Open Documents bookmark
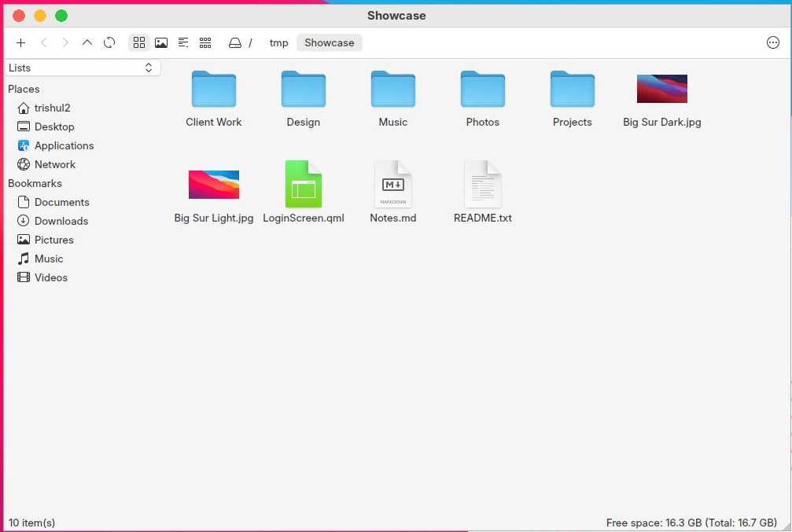 53,203
